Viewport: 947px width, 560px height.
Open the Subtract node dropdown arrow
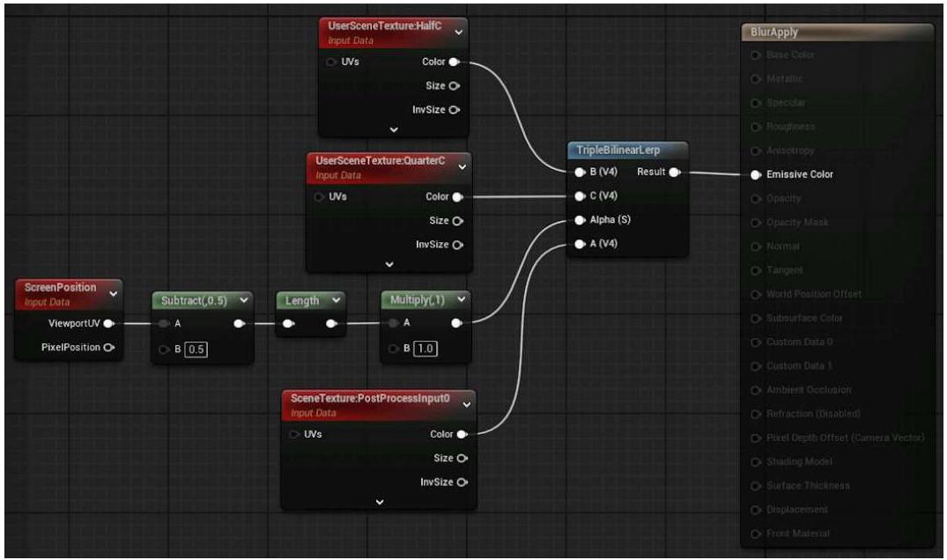point(244,300)
